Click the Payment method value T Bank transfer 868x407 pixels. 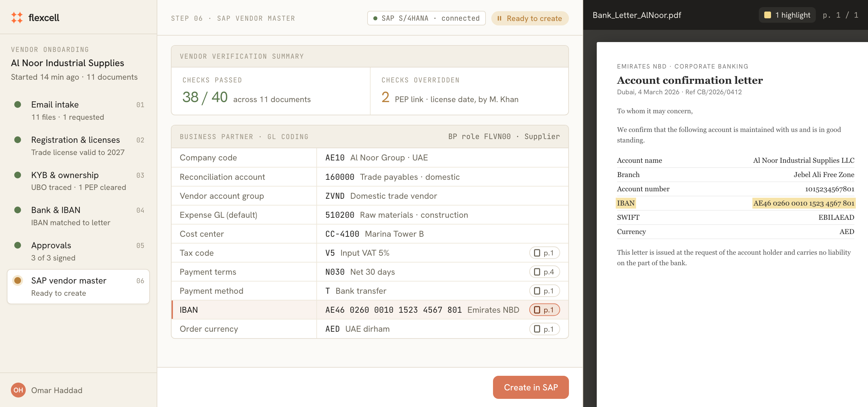[356, 291]
